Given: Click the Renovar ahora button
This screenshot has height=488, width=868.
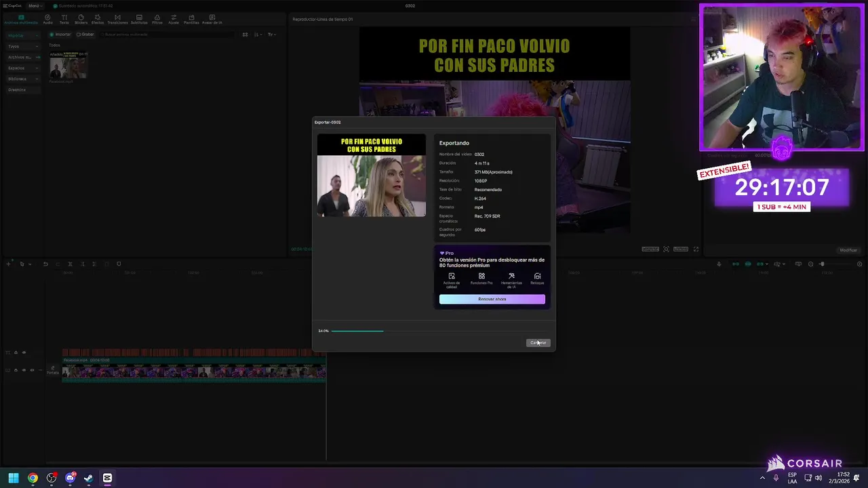Looking at the screenshot, I should (492, 299).
